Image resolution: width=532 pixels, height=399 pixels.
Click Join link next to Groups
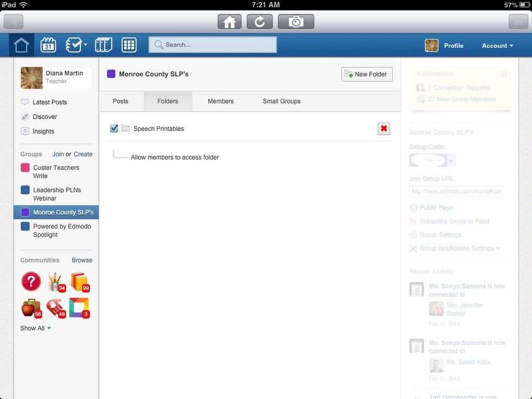(58, 154)
